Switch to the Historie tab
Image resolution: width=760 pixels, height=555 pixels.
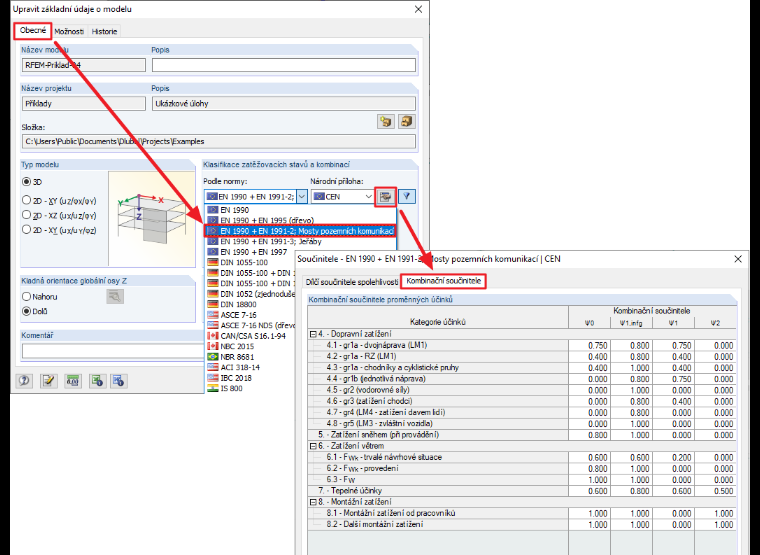104,32
